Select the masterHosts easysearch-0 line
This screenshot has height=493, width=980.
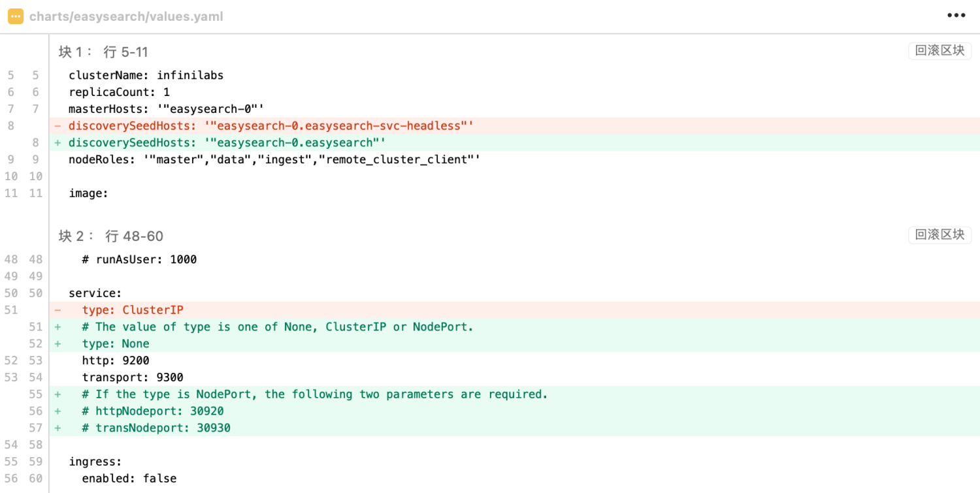click(x=166, y=109)
